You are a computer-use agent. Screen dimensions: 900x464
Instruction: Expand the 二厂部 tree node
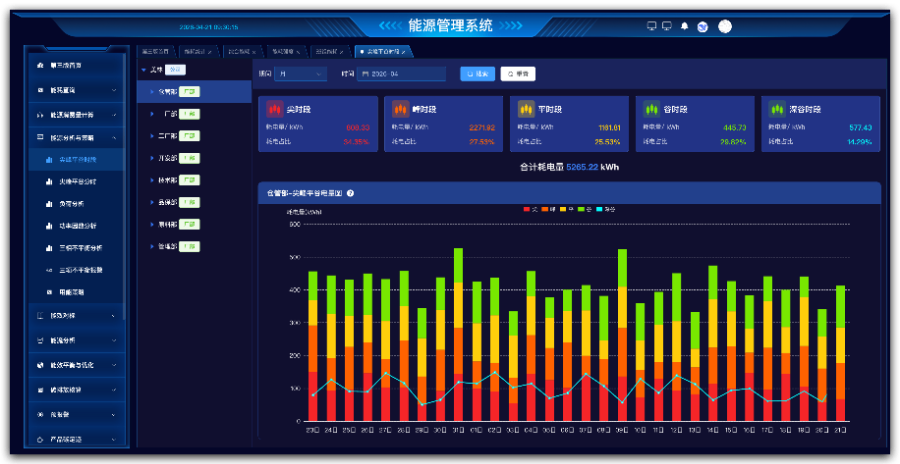[x=152, y=136]
